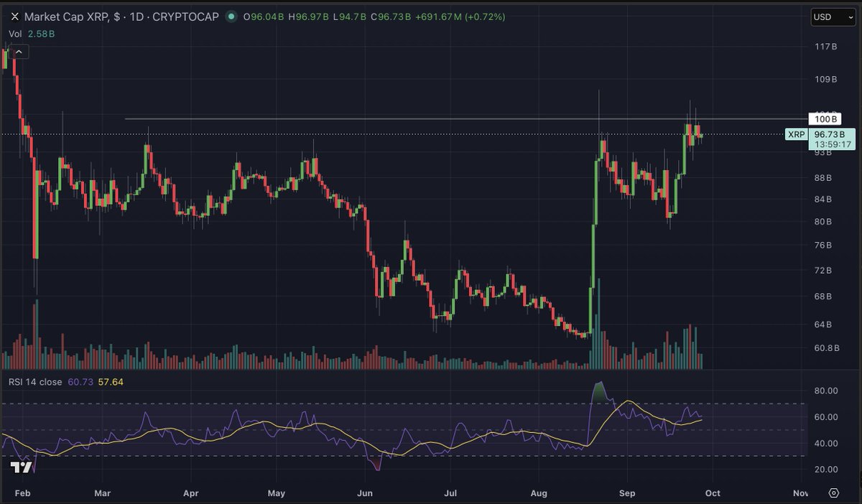The width and height of the screenshot is (862, 504).
Task: Click the 109 B price axis label
Action: [825, 79]
